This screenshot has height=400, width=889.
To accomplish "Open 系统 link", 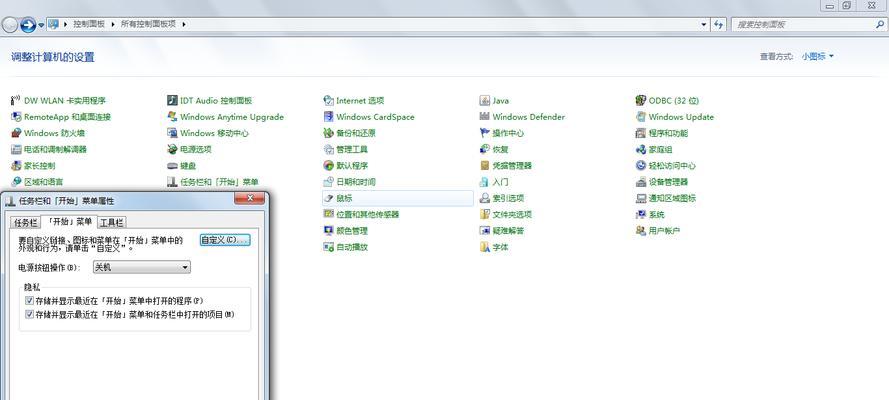I will 657,215.
